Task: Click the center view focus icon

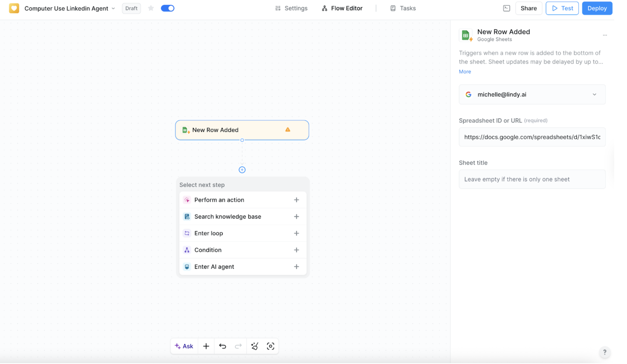Action: 270,346
